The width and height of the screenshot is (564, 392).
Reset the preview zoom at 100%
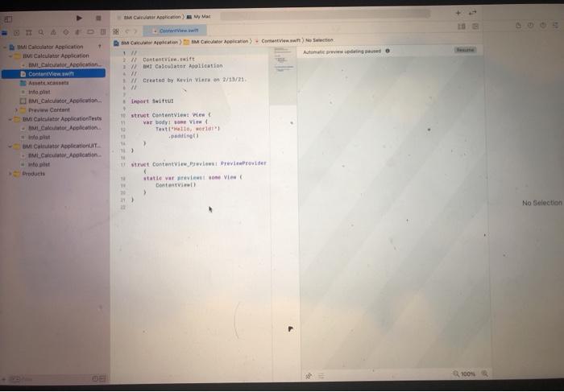(x=468, y=374)
